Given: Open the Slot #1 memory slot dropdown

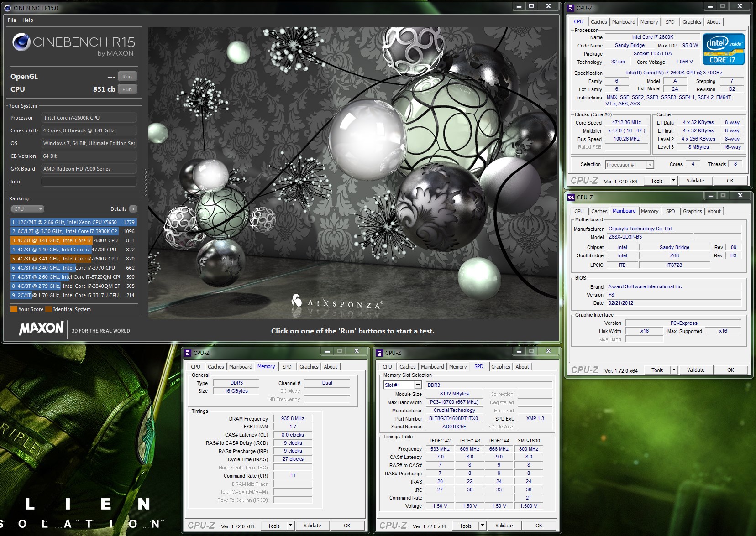Looking at the screenshot, I should point(402,385).
